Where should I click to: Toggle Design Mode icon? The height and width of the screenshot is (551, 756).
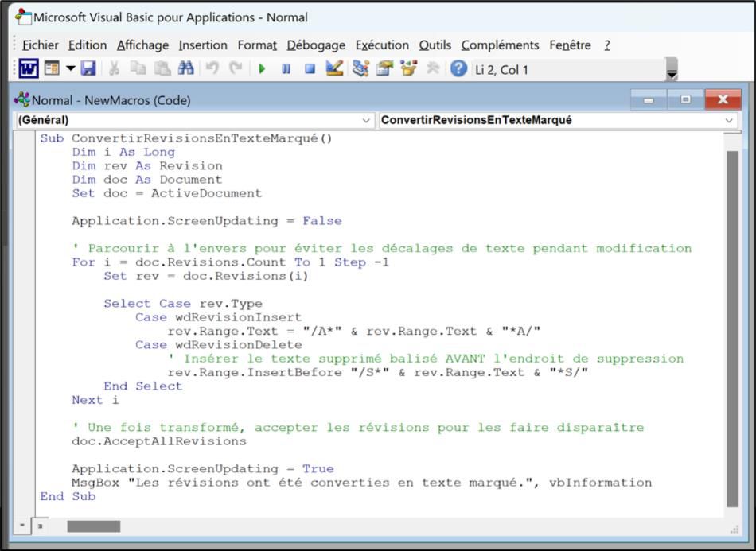click(x=334, y=69)
